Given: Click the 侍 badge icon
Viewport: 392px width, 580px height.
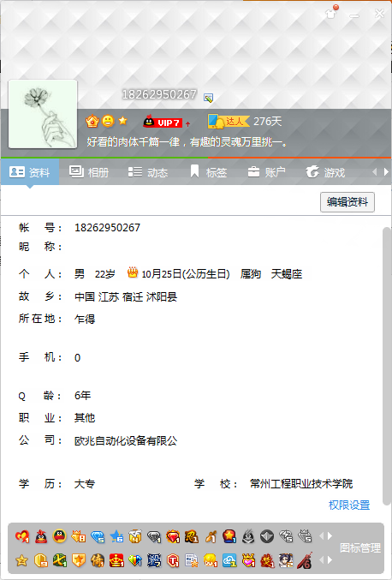Looking at the screenshot, I should point(98,560).
